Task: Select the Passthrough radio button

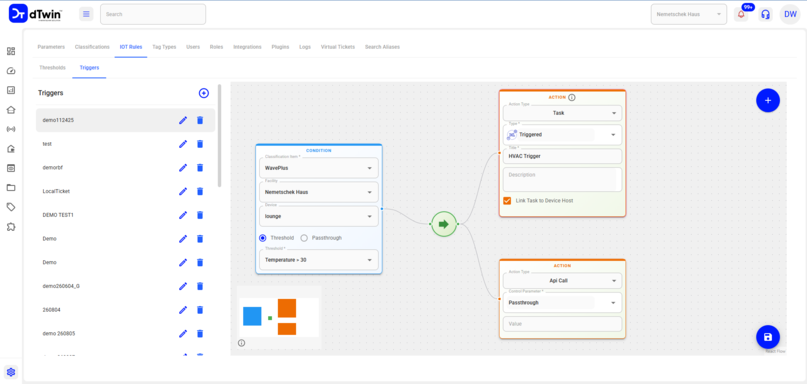Action: [x=304, y=238]
